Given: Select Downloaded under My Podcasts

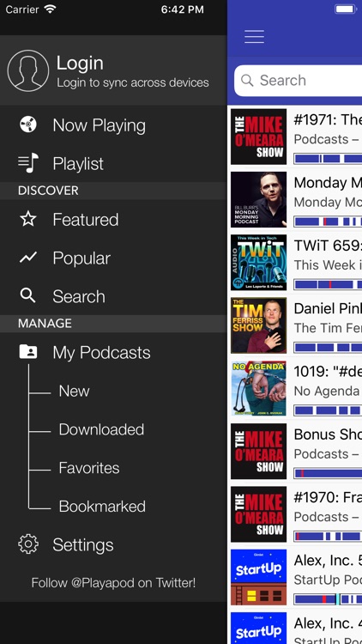Looking at the screenshot, I should [x=101, y=429].
